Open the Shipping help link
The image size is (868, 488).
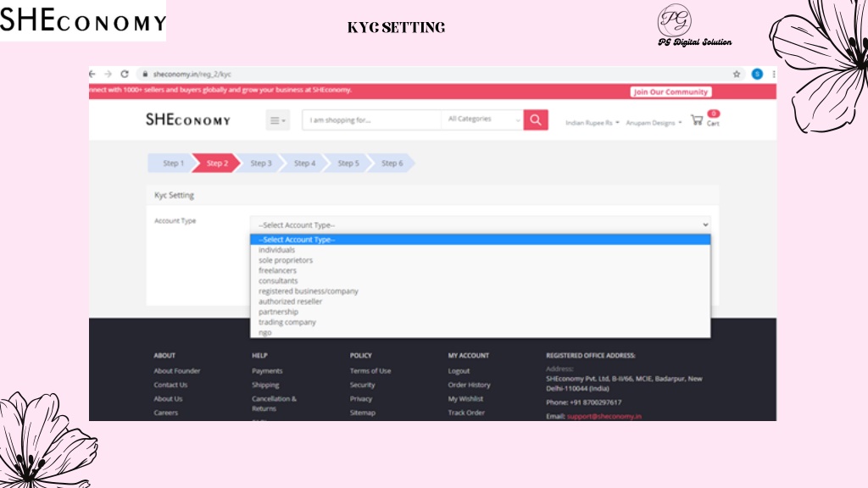[265, 385]
